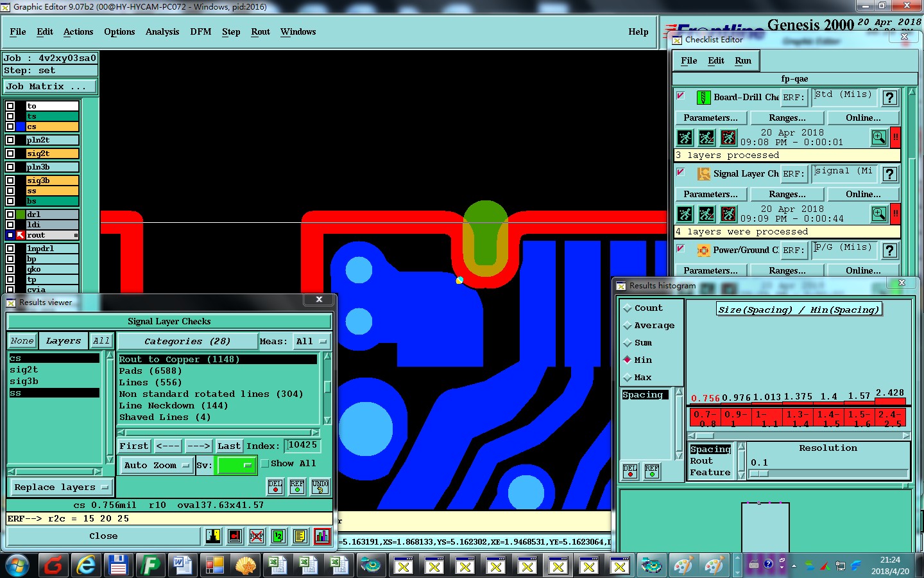Click the REF icon in Results viewer
This screenshot has height=578, width=924.
[x=297, y=486]
